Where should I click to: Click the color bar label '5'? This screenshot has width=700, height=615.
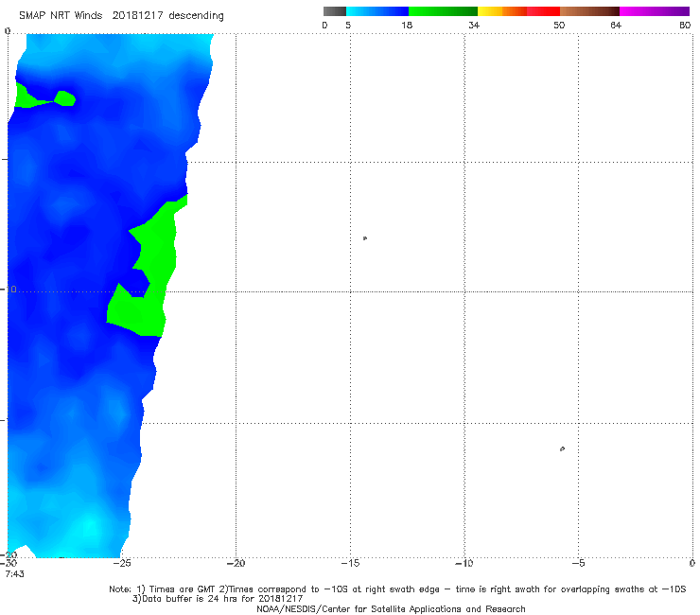348,25
